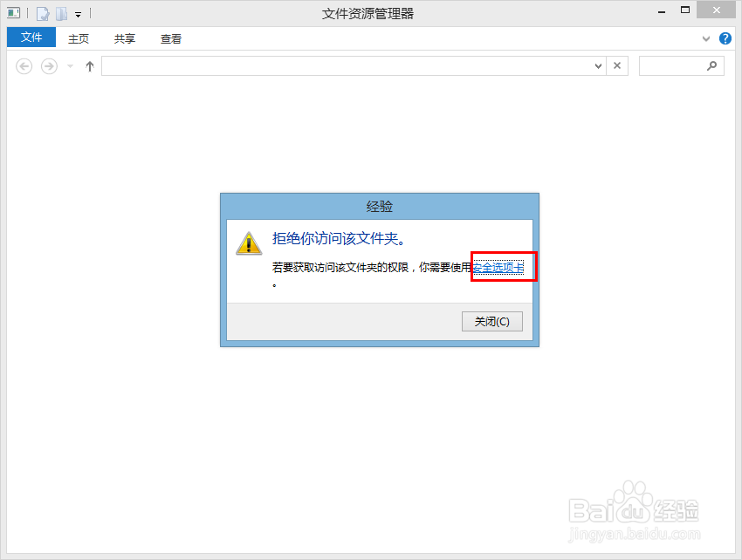Click the back navigation arrow
The image size is (742, 560).
[24, 65]
